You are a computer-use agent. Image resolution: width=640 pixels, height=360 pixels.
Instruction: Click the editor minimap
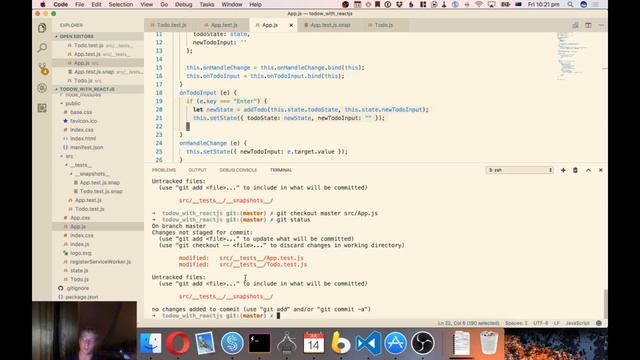(573, 55)
